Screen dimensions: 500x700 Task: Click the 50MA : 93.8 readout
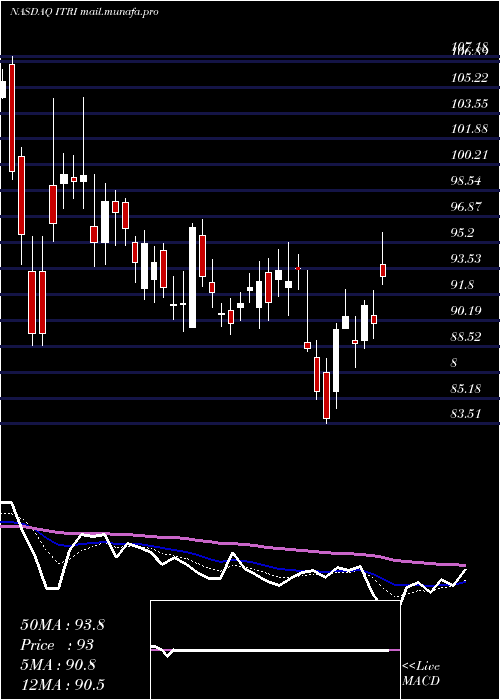(x=62, y=625)
